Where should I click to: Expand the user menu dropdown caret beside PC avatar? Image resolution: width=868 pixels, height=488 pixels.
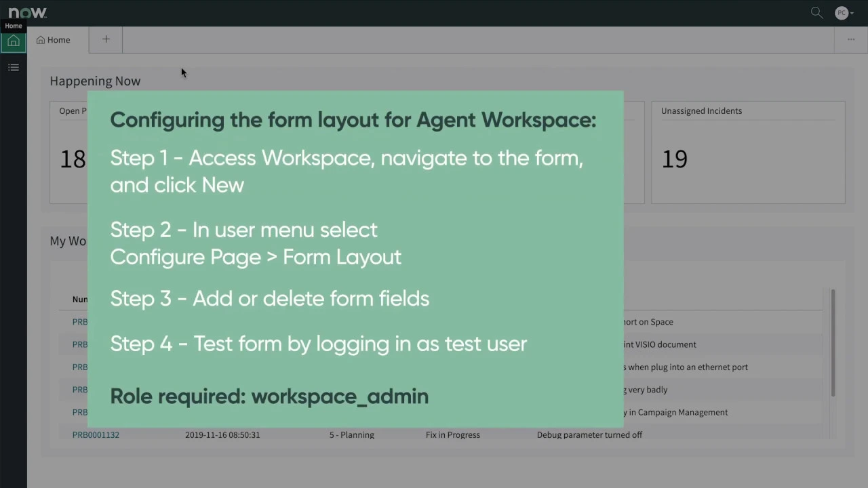click(851, 12)
